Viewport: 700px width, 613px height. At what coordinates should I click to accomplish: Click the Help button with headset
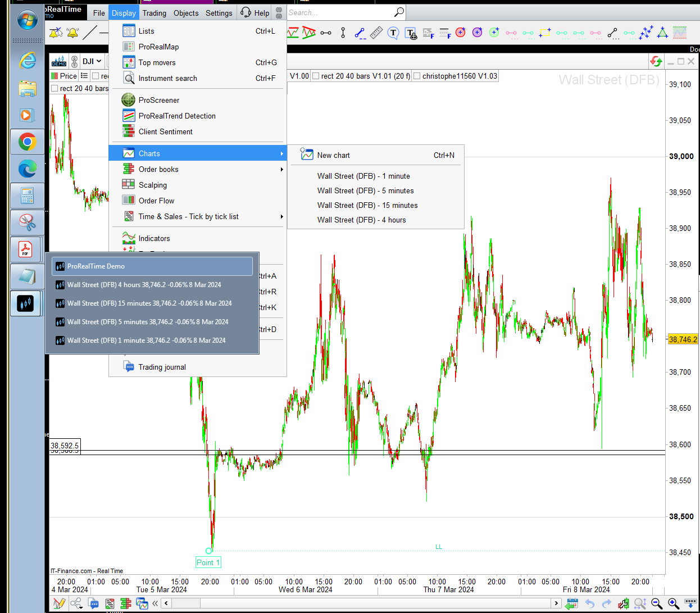tap(254, 13)
